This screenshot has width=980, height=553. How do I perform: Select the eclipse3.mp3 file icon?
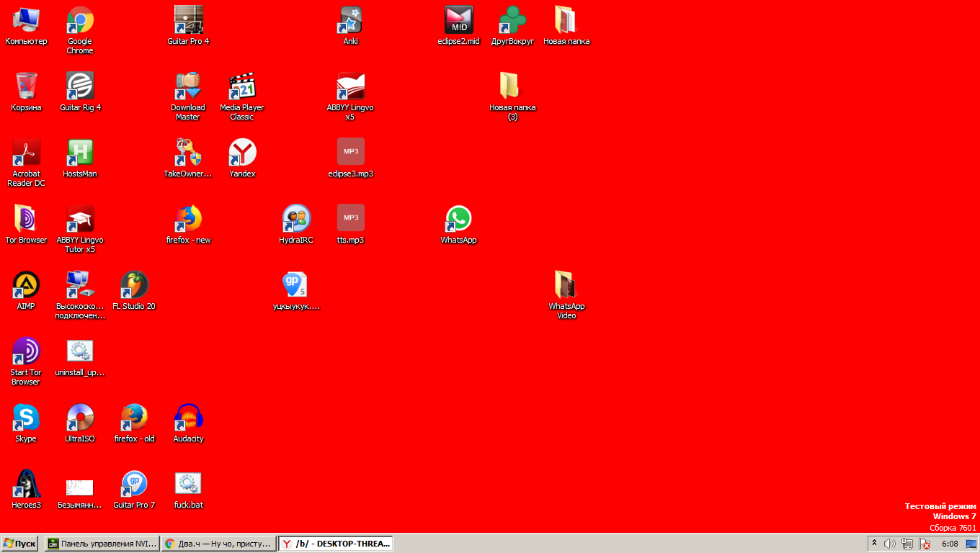point(350,153)
